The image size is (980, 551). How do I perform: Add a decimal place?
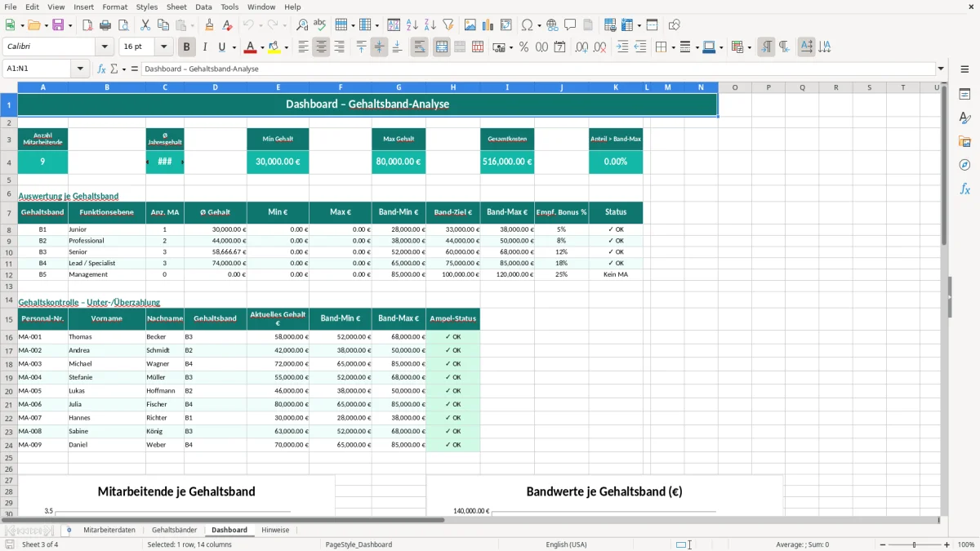[581, 47]
